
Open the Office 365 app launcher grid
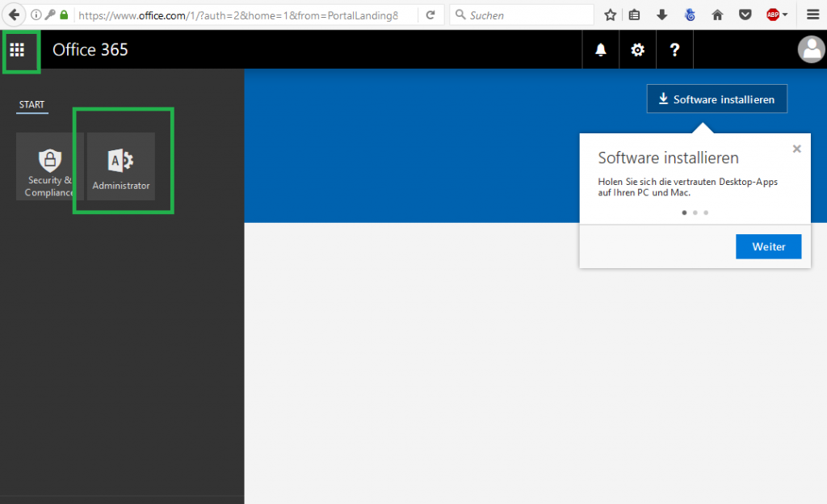(x=17, y=50)
